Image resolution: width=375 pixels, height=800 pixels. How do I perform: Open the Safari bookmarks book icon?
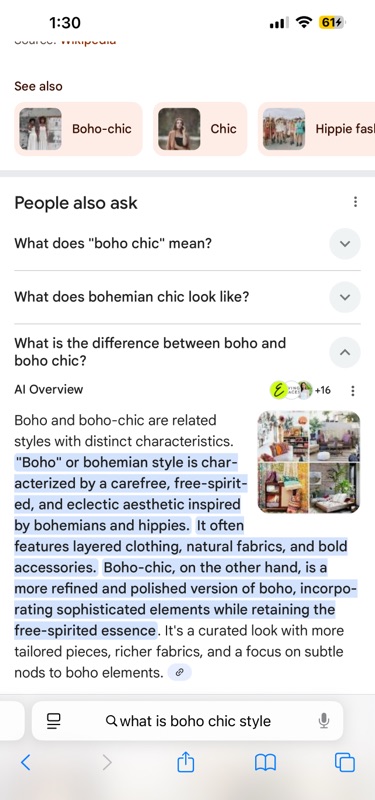[265, 763]
